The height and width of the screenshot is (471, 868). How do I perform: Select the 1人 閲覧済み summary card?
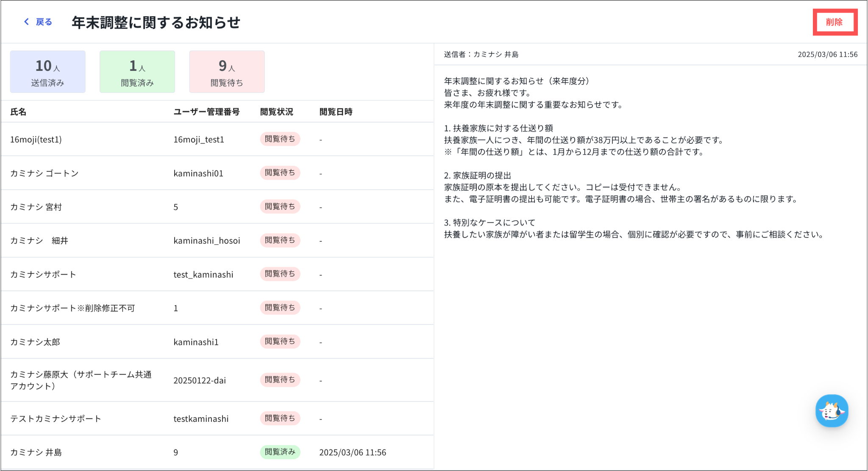click(x=137, y=72)
